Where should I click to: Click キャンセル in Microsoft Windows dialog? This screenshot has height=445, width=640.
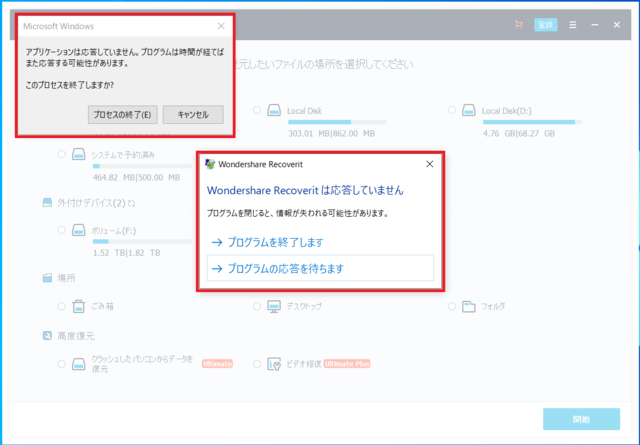pos(193,115)
